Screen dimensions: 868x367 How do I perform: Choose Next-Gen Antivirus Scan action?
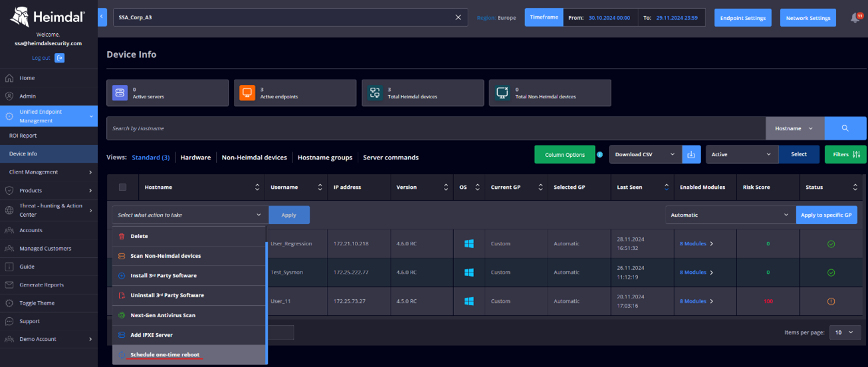tap(189, 315)
